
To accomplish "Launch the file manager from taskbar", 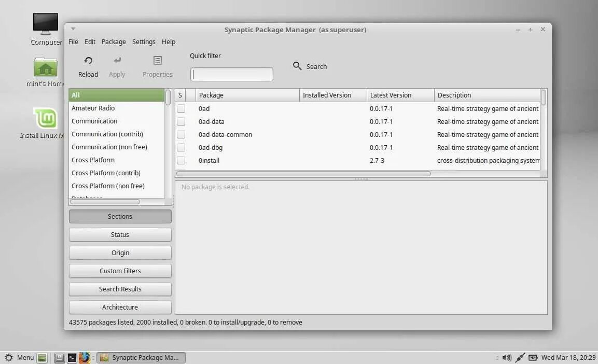I will tap(59, 358).
